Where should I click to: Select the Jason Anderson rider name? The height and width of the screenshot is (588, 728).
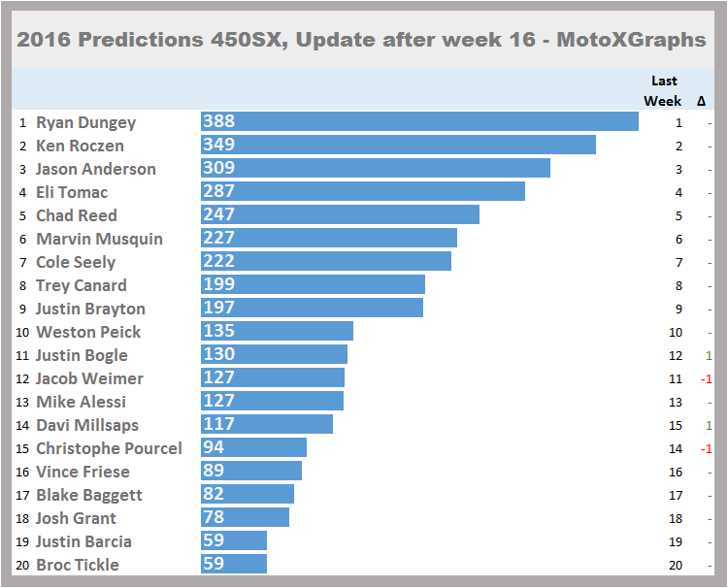[x=95, y=169]
